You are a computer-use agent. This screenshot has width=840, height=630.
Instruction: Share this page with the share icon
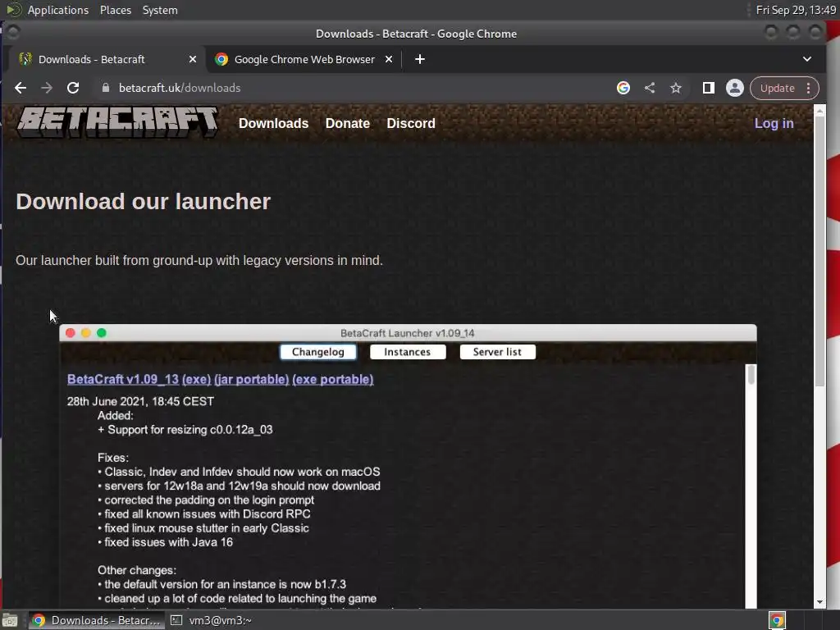[x=650, y=88]
